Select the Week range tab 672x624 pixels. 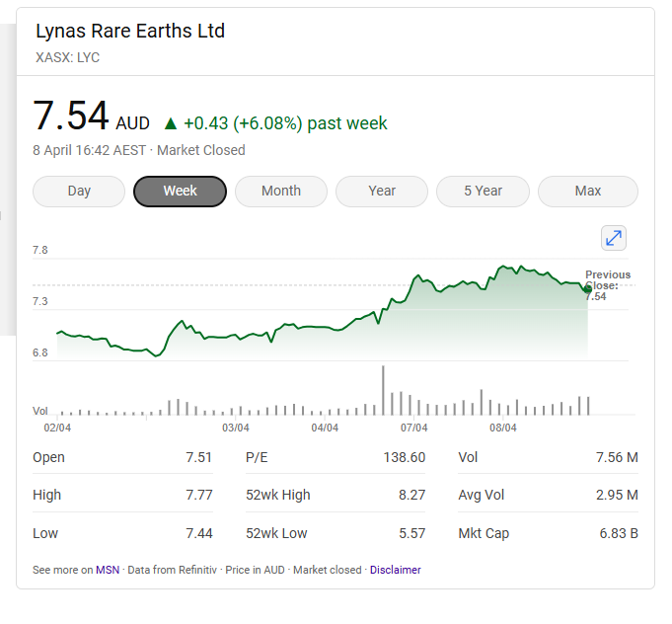pos(180,192)
